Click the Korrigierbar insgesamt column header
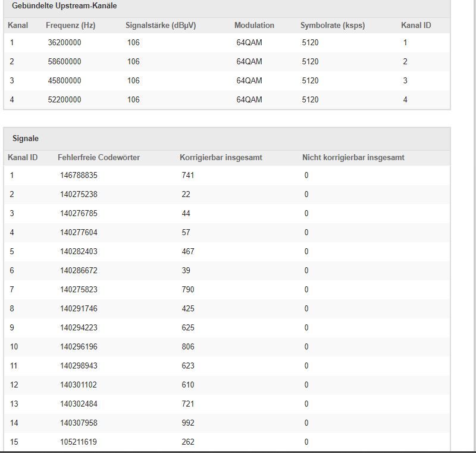 click(x=221, y=158)
